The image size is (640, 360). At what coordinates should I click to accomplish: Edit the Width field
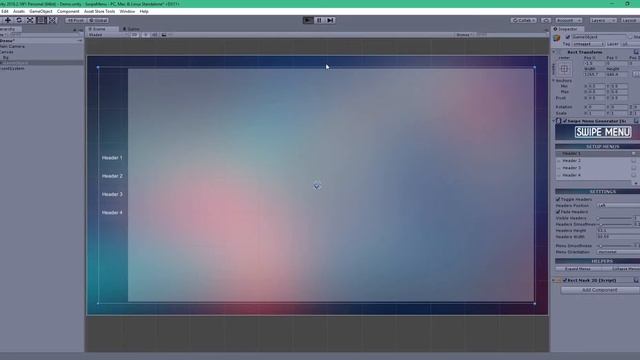click(594, 74)
